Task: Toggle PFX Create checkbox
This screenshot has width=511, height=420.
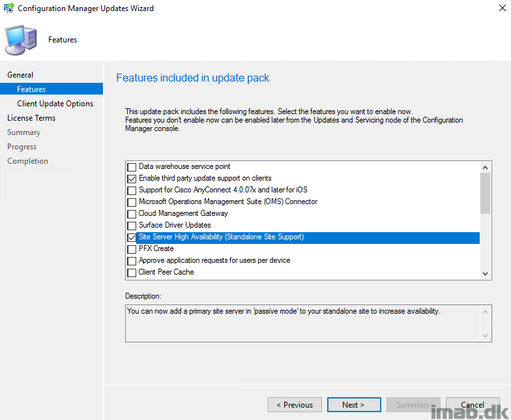Action: (132, 249)
